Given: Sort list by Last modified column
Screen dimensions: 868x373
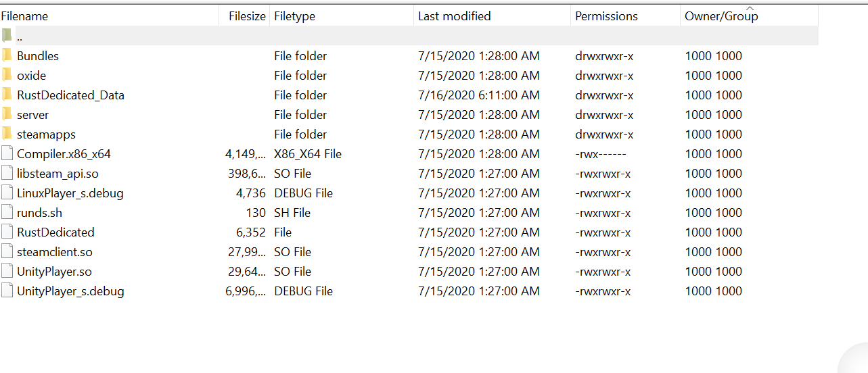Looking at the screenshot, I should pos(454,16).
